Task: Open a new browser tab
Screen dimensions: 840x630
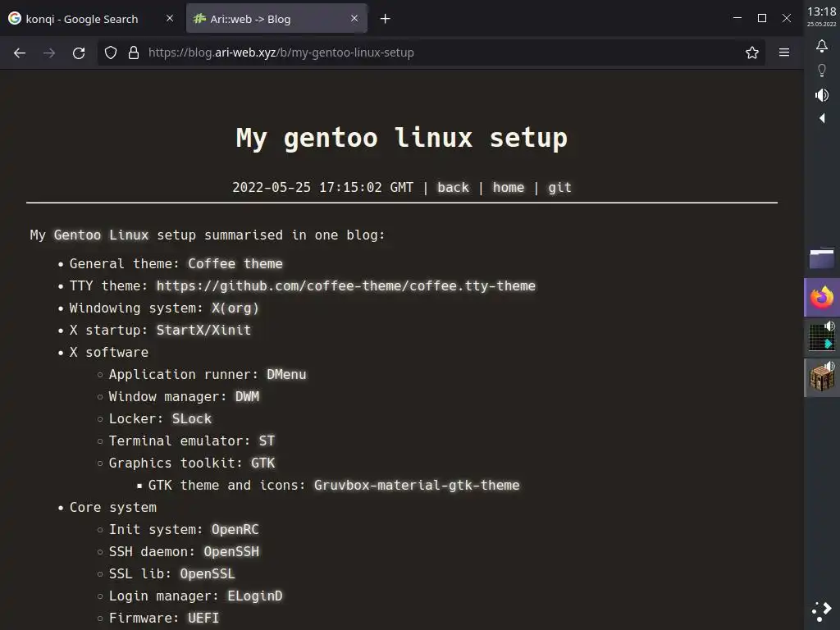Action: click(385, 18)
